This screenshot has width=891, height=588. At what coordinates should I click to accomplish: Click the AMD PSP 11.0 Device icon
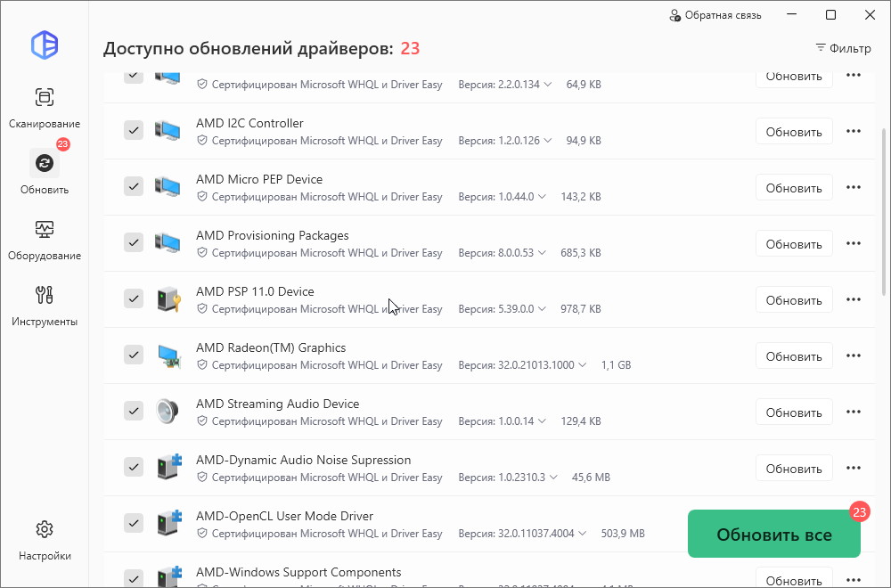168,298
